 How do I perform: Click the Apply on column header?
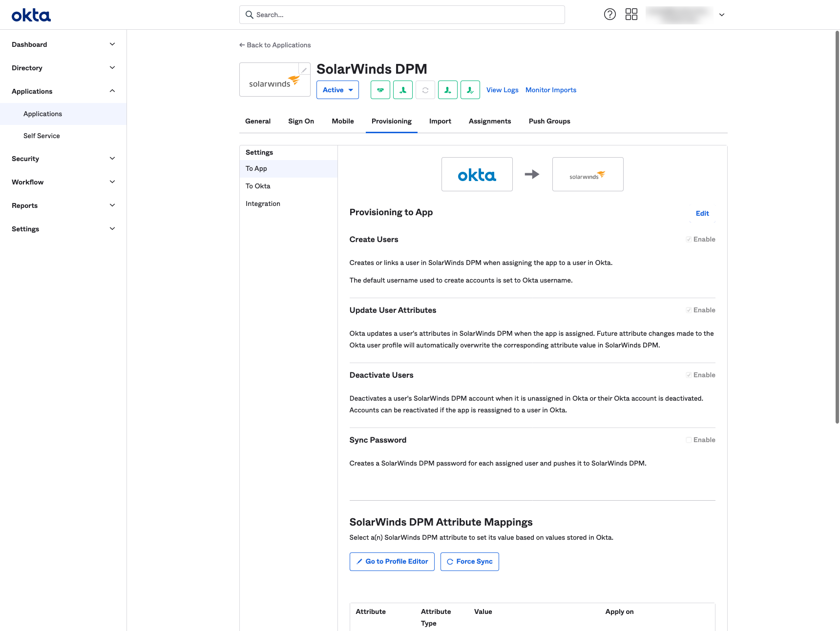pyautogui.click(x=619, y=611)
